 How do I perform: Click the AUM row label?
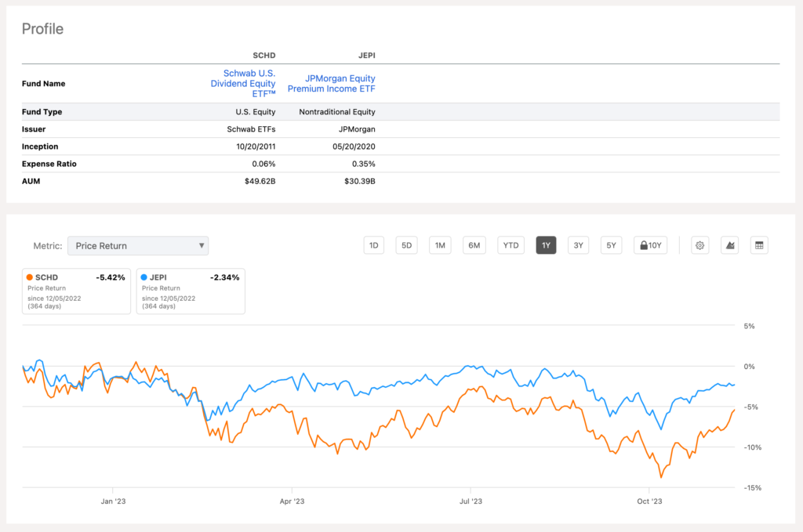point(31,181)
